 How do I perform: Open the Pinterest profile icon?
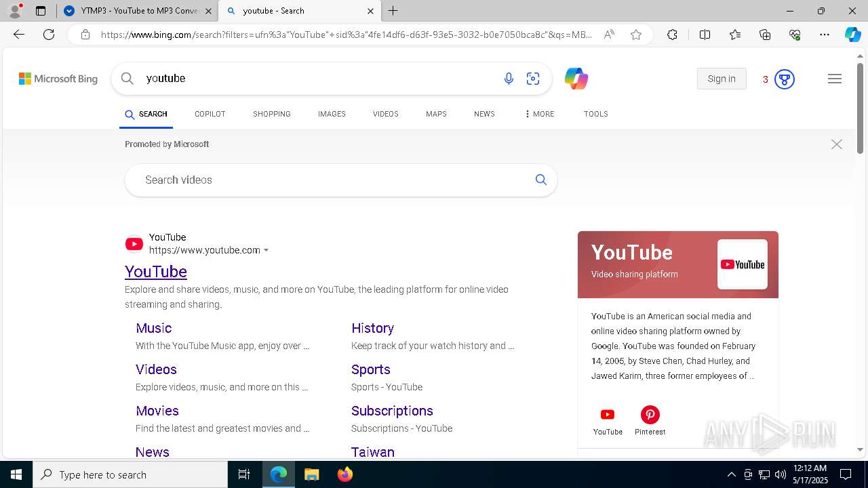650,415
